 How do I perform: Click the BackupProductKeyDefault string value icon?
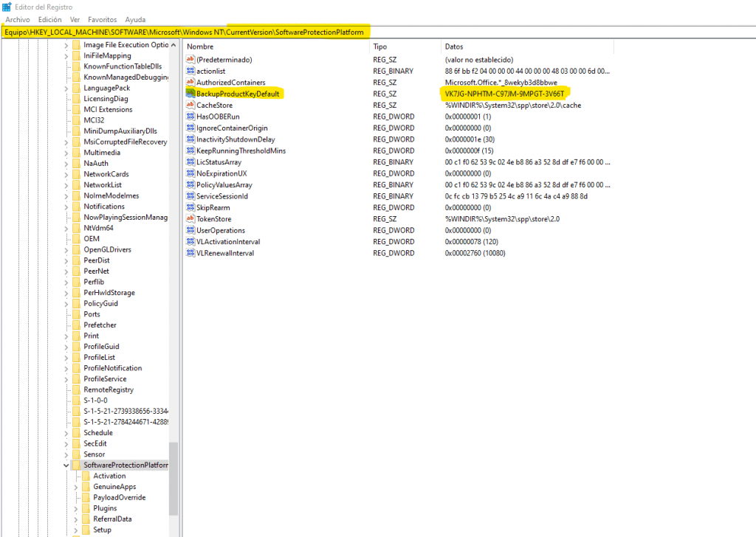pos(190,94)
